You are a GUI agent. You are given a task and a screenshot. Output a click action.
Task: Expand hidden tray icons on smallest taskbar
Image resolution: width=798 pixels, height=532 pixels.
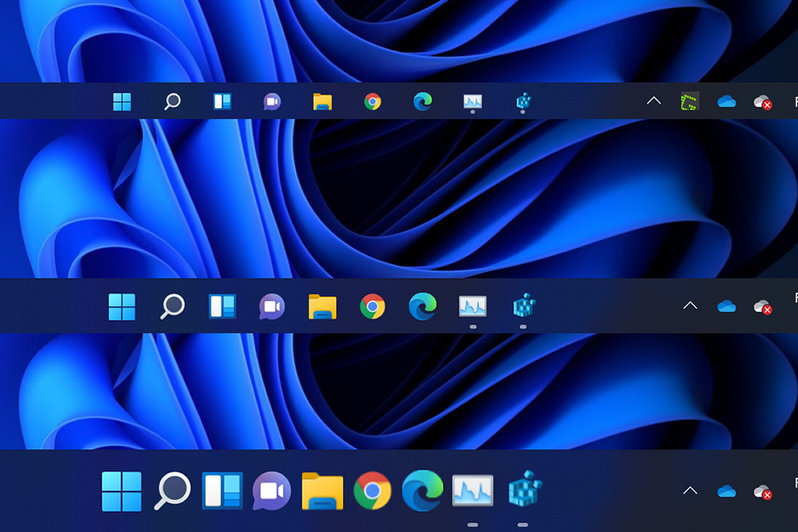click(x=654, y=101)
